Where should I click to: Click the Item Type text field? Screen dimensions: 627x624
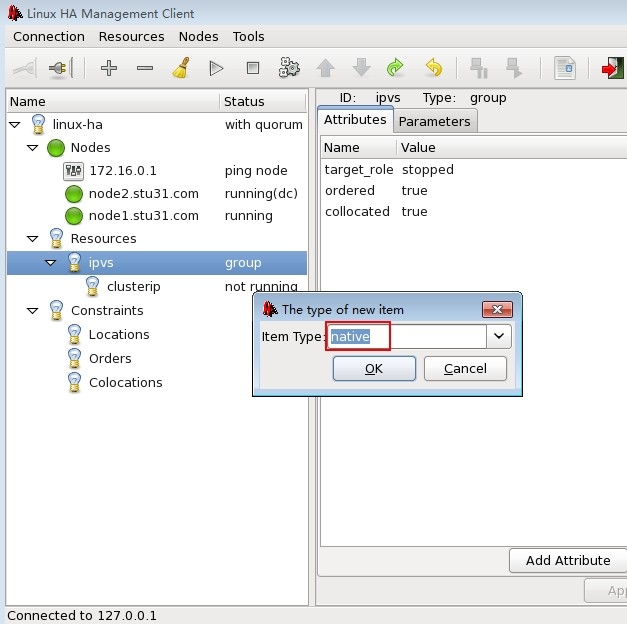click(406, 336)
